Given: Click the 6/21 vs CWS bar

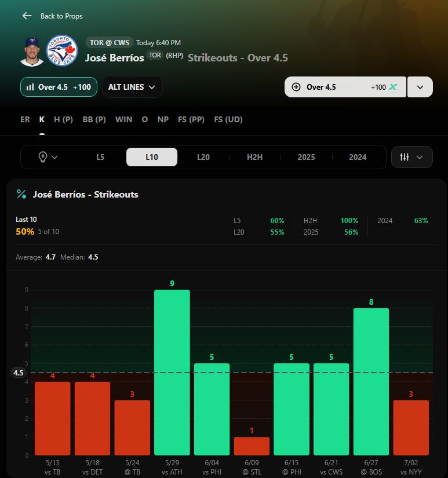Looking at the screenshot, I should pos(331,409).
